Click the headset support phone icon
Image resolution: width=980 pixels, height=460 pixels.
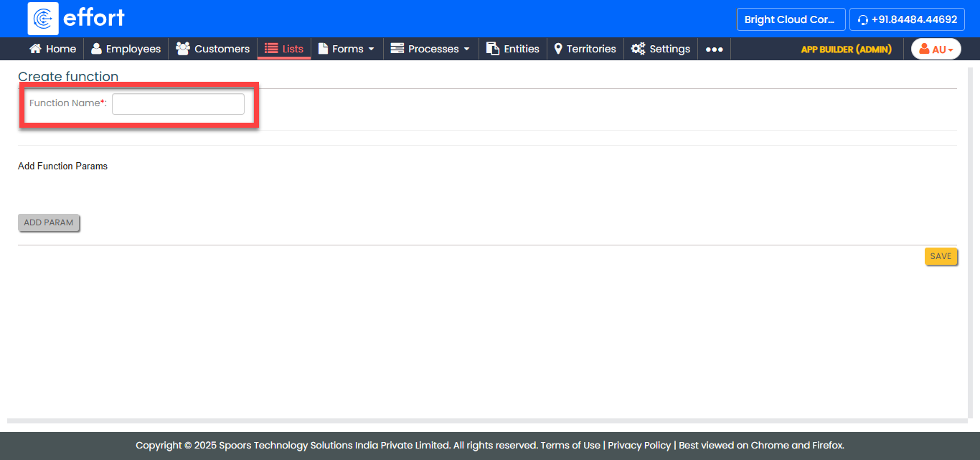[863, 20]
